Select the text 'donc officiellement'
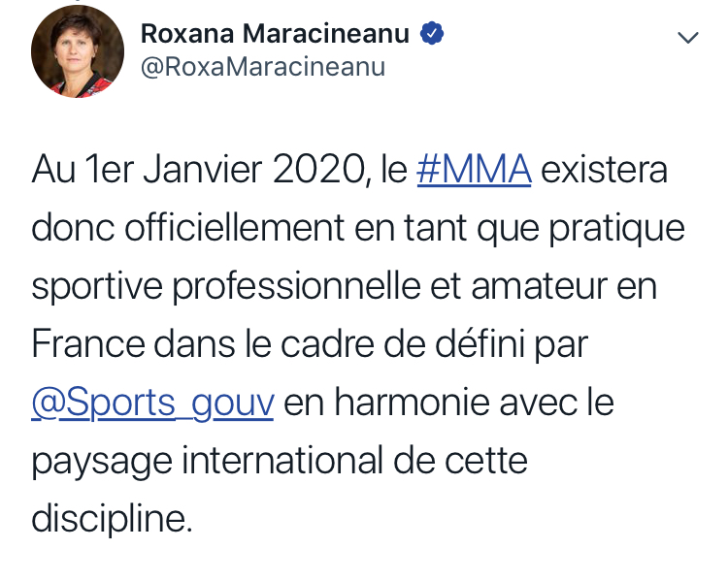The height and width of the screenshot is (581, 728). coord(188,227)
